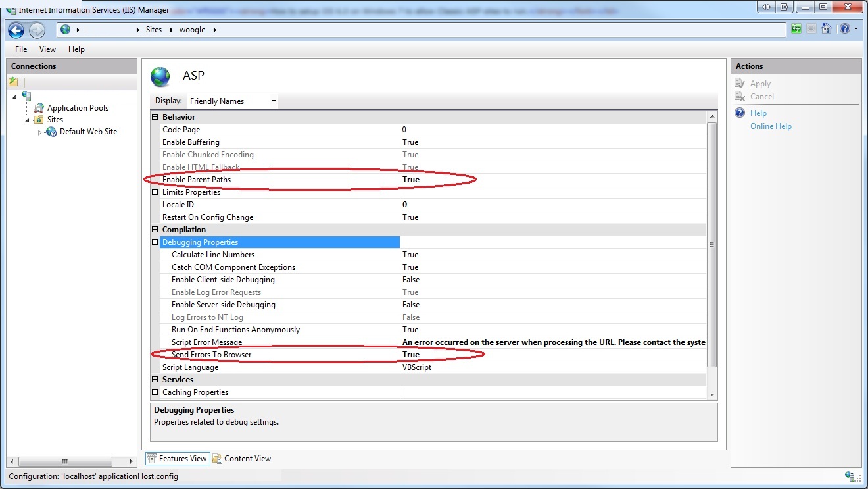Image resolution: width=868 pixels, height=489 pixels.
Task: Open the Help menu
Action: pos(76,49)
